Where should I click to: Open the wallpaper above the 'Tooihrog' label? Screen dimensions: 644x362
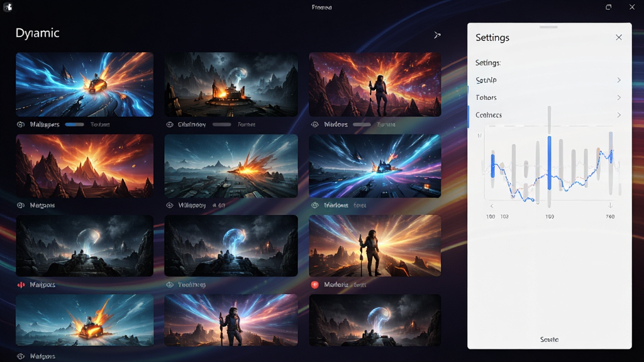click(x=231, y=246)
